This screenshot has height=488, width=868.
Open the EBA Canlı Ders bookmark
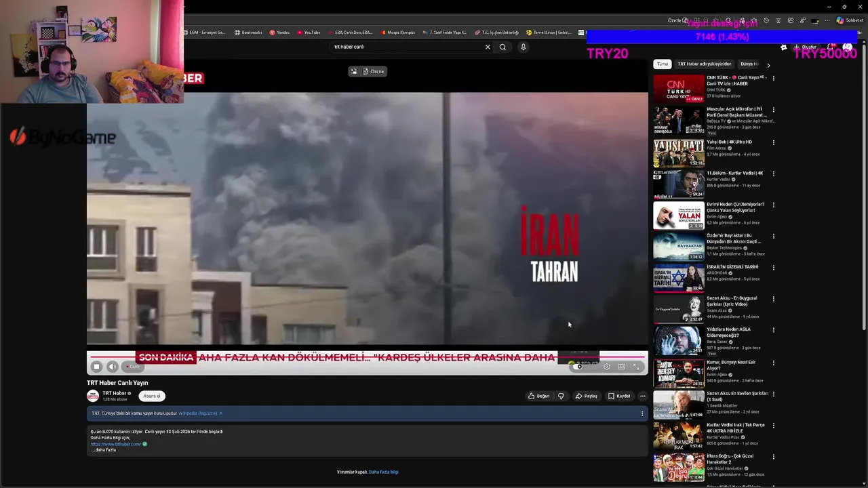[x=351, y=32]
